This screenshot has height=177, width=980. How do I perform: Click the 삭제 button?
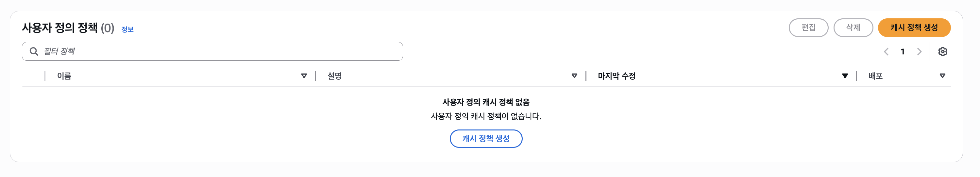point(853,28)
